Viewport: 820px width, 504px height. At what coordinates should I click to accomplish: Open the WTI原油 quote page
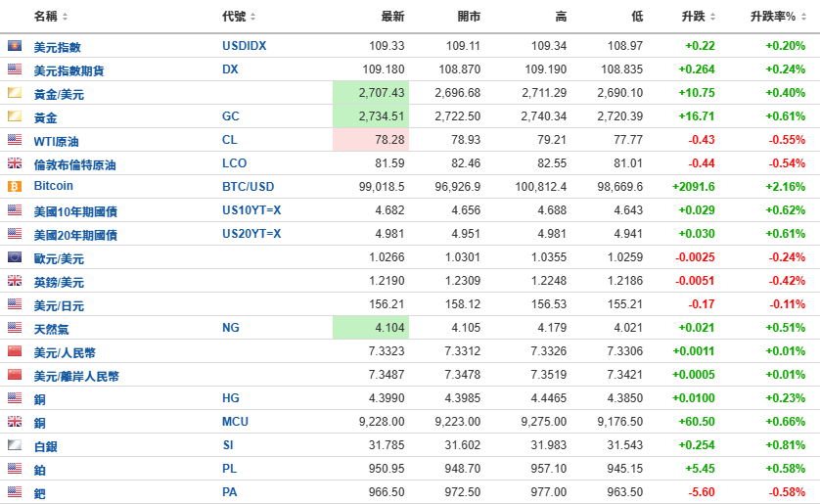(x=56, y=141)
